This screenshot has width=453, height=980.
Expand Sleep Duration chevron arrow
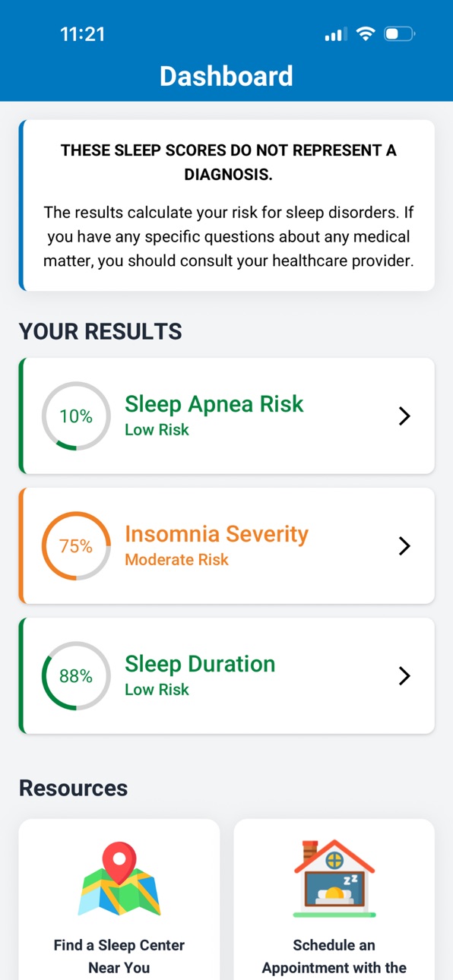click(404, 676)
